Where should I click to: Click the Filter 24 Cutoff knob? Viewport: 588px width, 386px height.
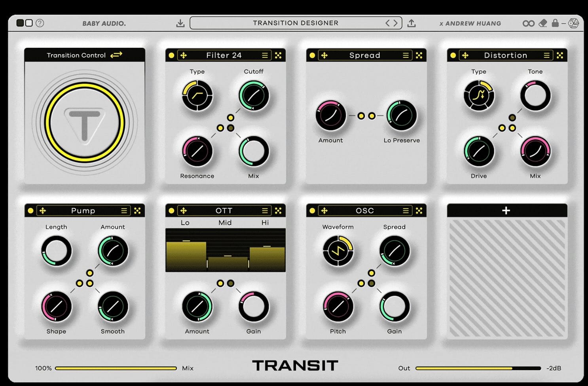click(x=254, y=96)
